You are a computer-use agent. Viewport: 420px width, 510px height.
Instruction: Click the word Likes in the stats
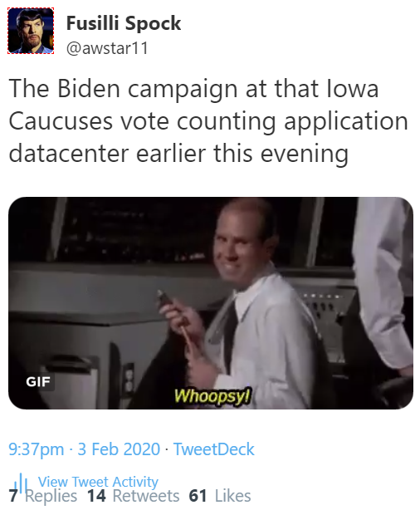point(232,496)
